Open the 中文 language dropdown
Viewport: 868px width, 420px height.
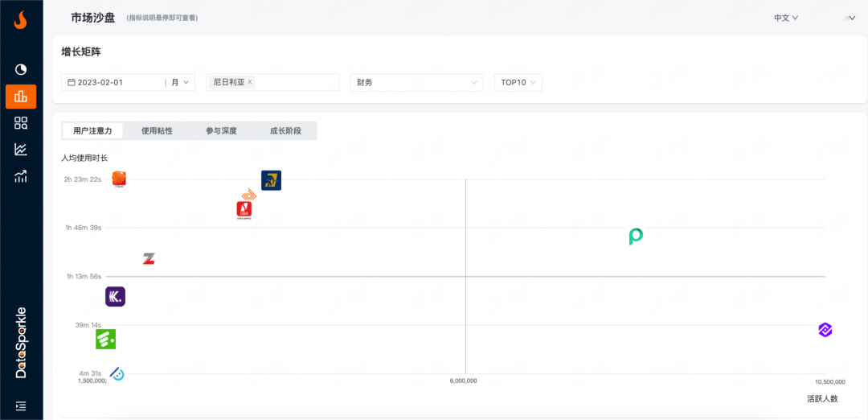click(785, 18)
